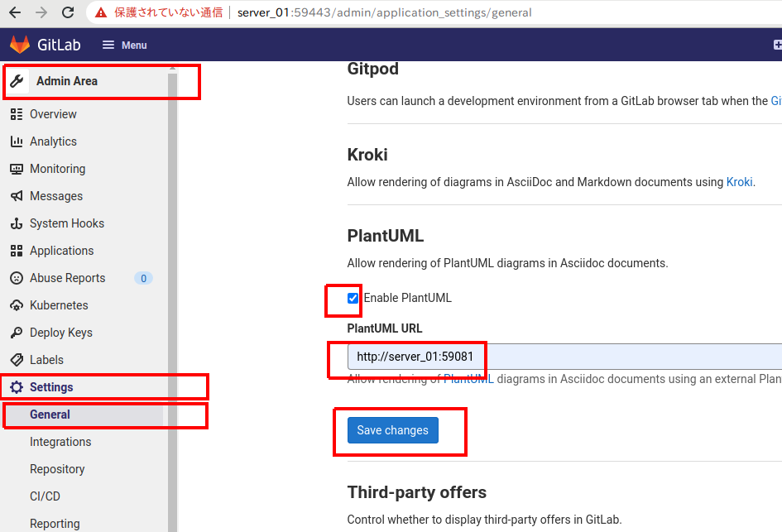This screenshot has width=782, height=532.
Task: Click the Analytics chart icon
Action: [17, 141]
